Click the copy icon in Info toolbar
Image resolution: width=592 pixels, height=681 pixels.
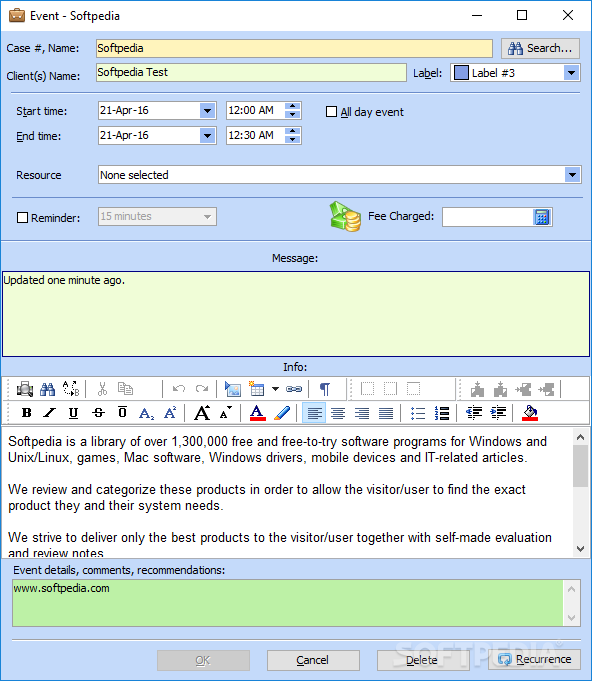click(126, 389)
